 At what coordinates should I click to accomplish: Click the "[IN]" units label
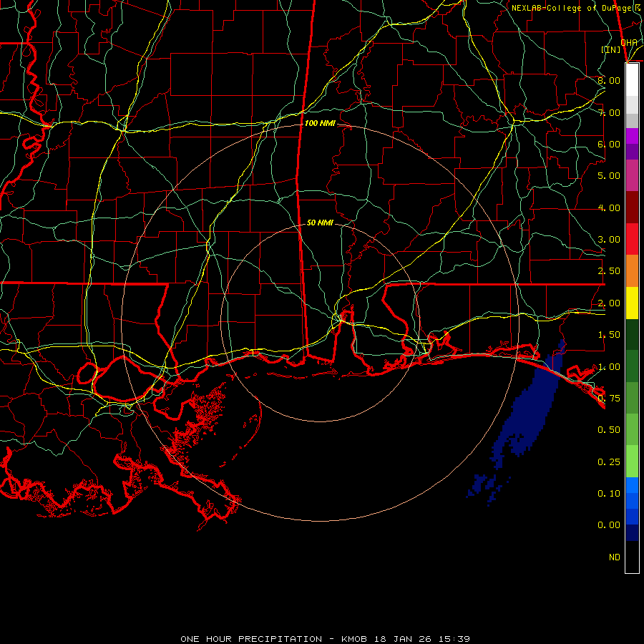click(611, 49)
